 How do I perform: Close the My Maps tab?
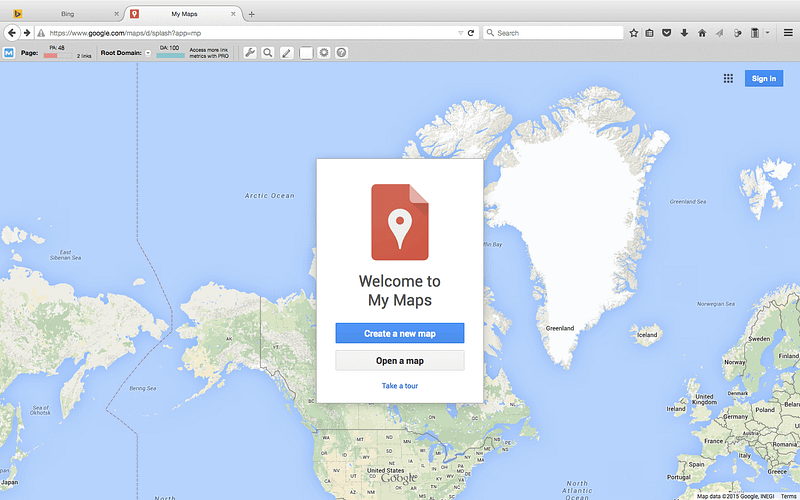[233, 14]
